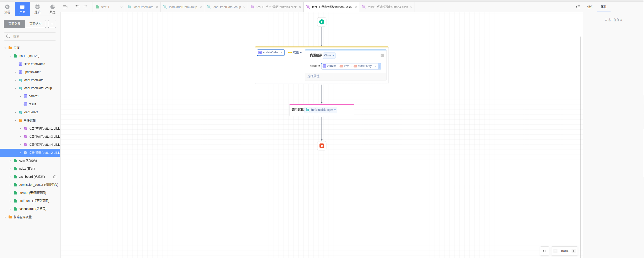644x258 pixels.
Task: Click the green start node
Action: [x=322, y=22]
